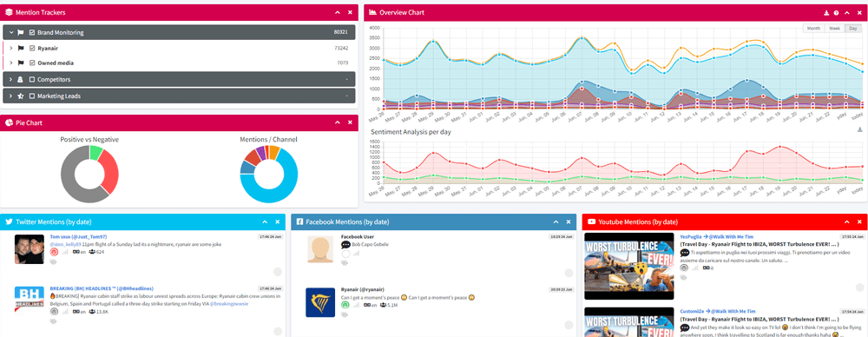Click the star icon beside Marketing Leads
The height and width of the screenshot is (337, 868).
point(21,96)
